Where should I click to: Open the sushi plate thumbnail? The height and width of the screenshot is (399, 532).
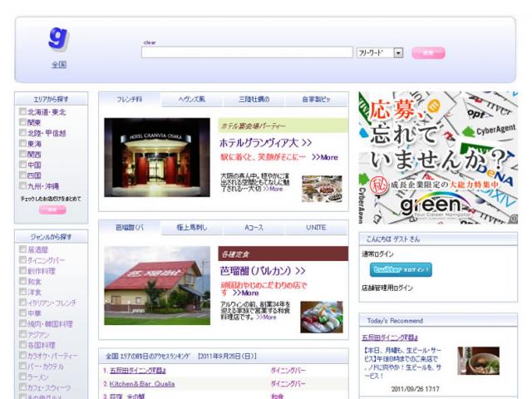[322, 317]
